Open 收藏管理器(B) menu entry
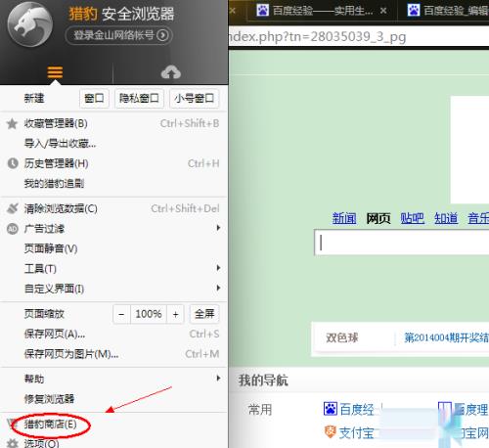The width and height of the screenshot is (489, 448). pyautogui.click(x=112, y=123)
